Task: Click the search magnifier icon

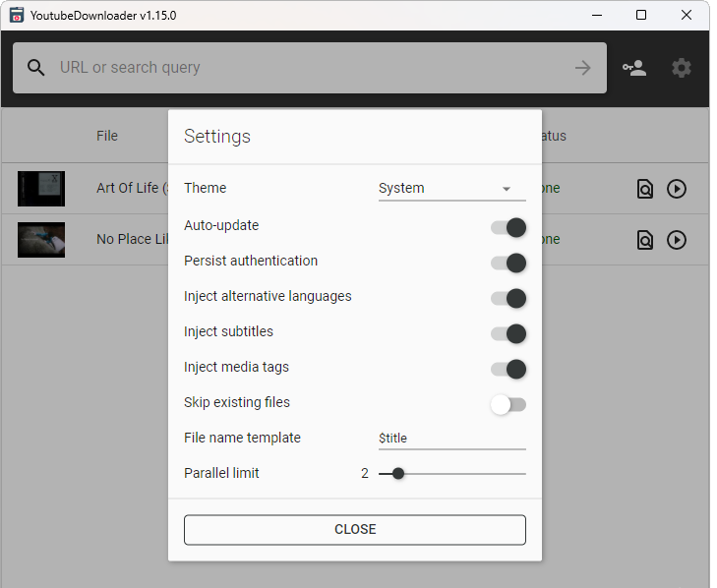Action: coord(35,68)
